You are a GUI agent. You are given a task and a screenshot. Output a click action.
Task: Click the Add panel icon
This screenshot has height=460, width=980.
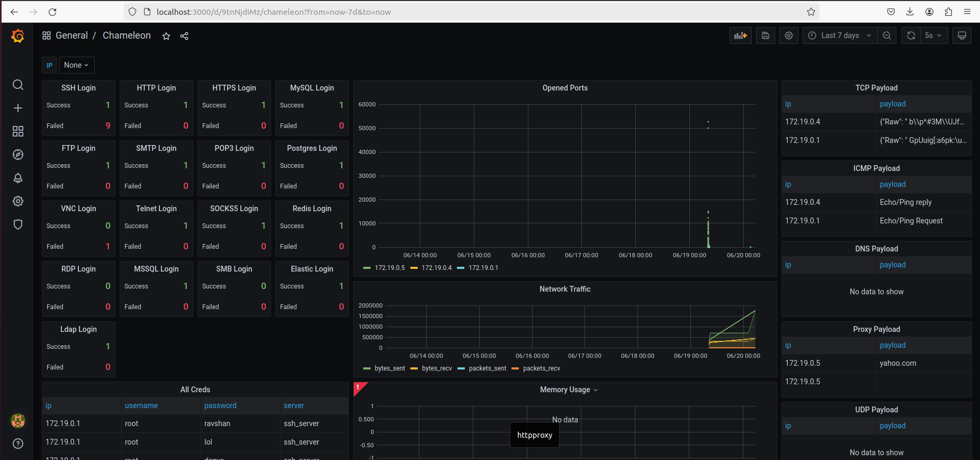740,35
